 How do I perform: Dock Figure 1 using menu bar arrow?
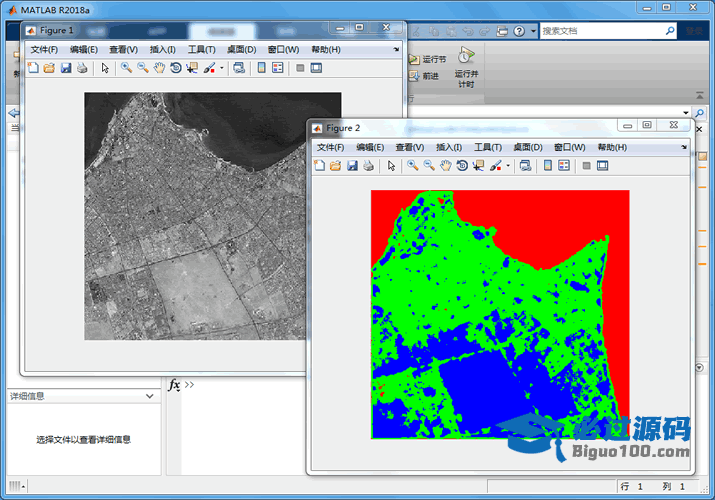(x=396, y=49)
